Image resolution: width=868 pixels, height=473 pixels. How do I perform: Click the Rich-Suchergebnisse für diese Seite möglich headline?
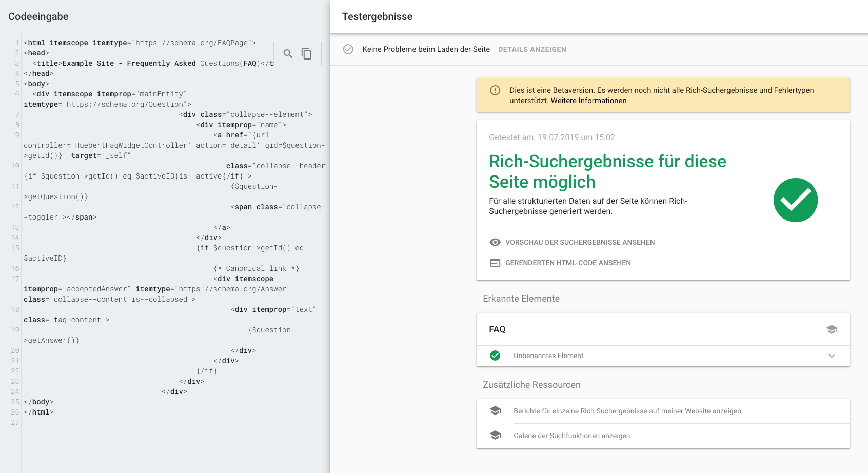coord(607,171)
